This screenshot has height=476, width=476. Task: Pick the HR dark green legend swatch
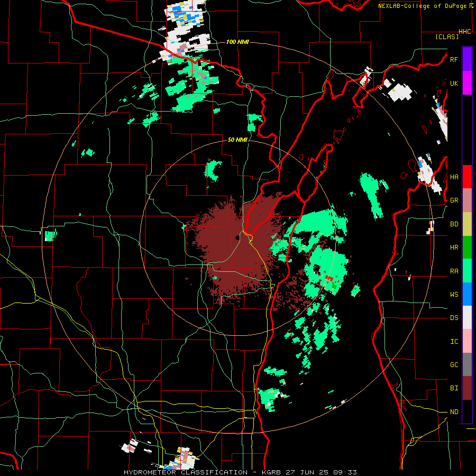point(467,247)
